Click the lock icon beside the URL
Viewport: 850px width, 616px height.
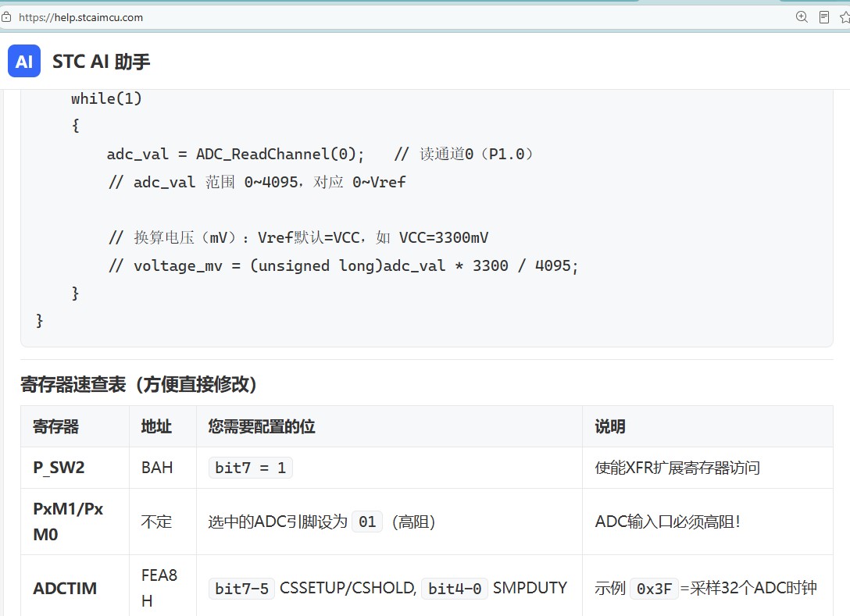(x=6, y=17)
